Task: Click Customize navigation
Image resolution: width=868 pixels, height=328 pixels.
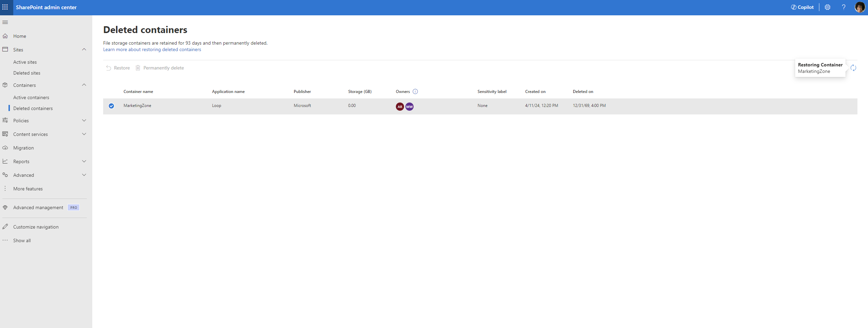Action: tap(36, 227)
